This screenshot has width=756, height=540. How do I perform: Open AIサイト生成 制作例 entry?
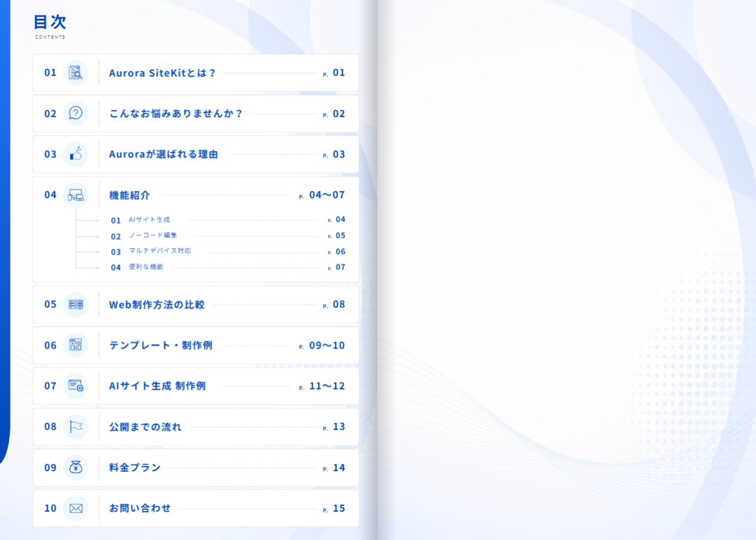pyautogui.click(x=195, y=386)
